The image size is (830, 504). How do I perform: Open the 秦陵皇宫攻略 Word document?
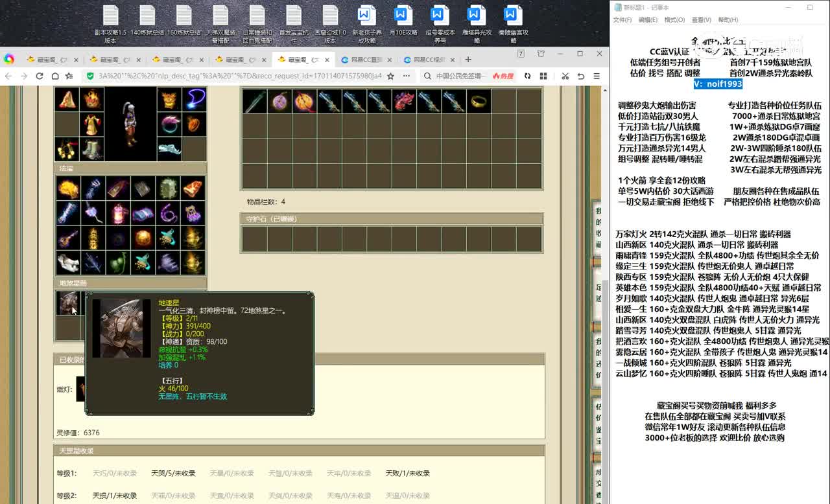tap(513, 25)
